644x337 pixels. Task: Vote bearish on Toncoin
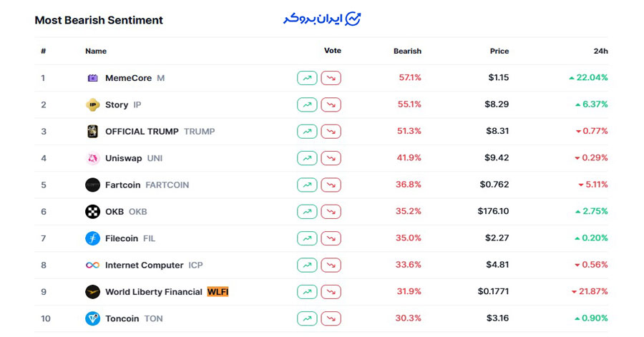tap(331, 318)
